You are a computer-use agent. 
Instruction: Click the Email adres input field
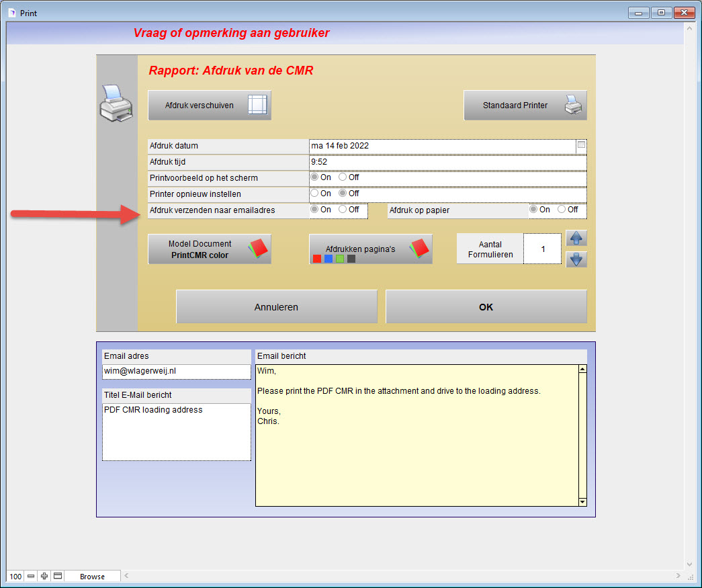pyautogui.click(x=176, y=371)
